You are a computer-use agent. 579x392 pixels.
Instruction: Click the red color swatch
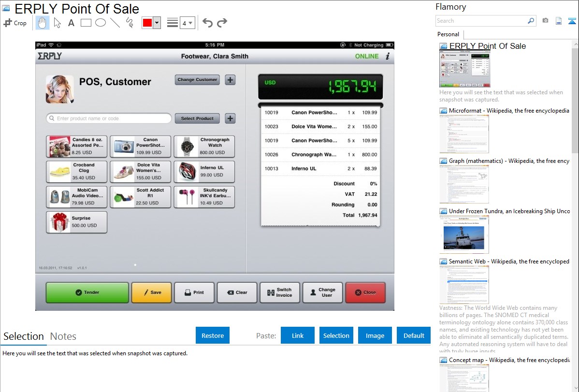tap(147, 23)
